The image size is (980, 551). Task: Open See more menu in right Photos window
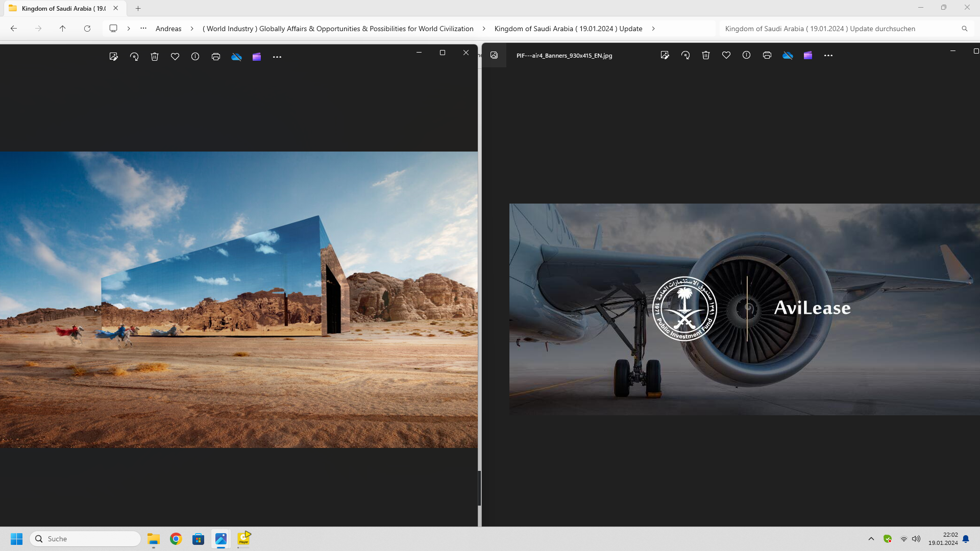tap(828, 55)
